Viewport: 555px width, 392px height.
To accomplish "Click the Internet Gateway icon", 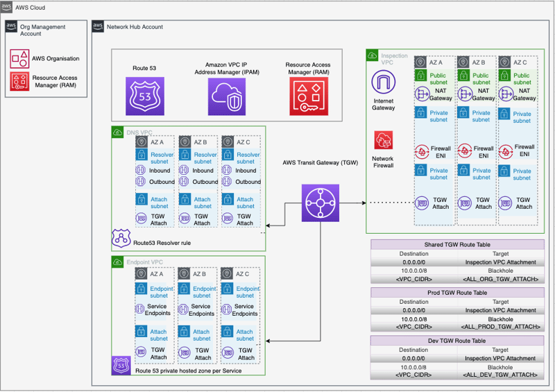I will point(384,82).
